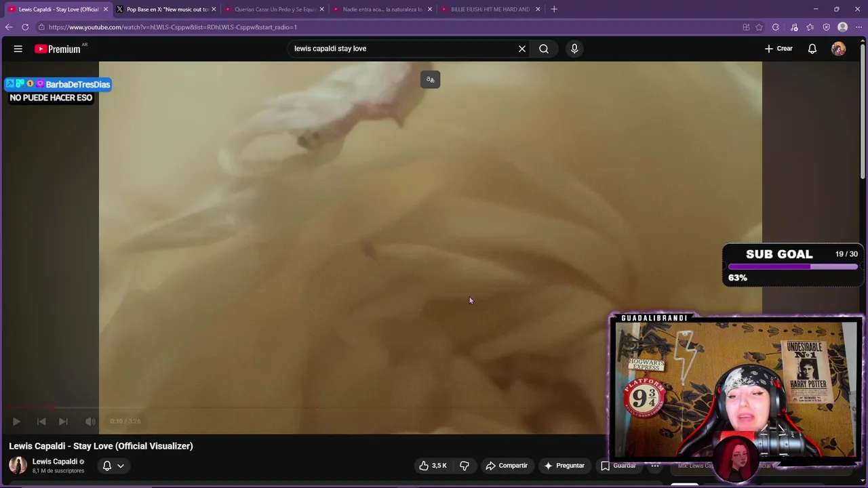Click the magnifier search button
The height and width of the screenshot is (488, 868).
[x=544, y=49]
